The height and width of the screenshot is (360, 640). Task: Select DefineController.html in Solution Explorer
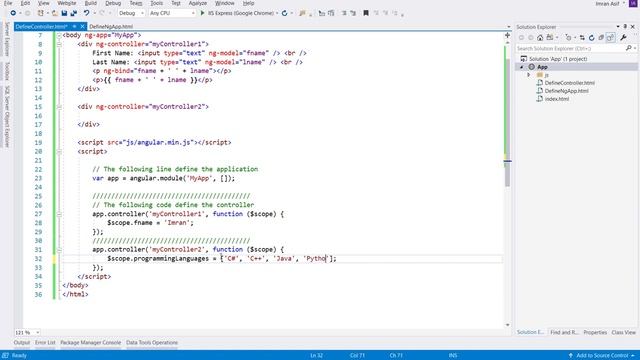569,83
